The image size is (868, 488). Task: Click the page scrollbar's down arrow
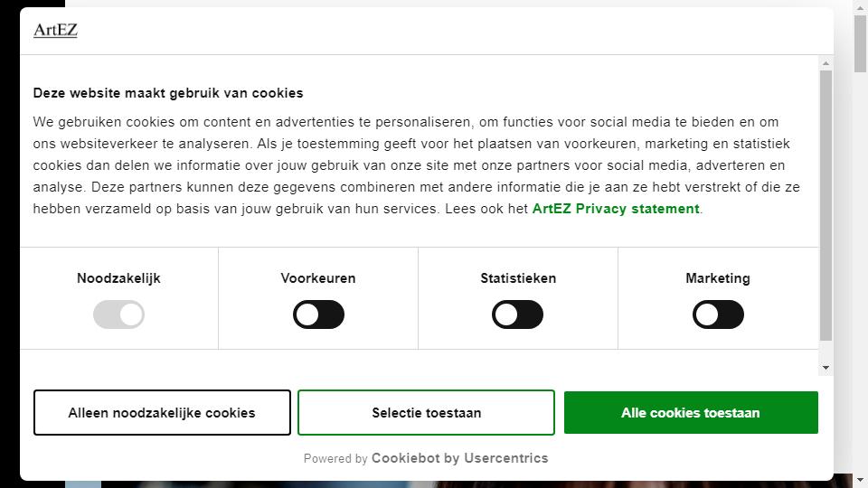[860, 480]
